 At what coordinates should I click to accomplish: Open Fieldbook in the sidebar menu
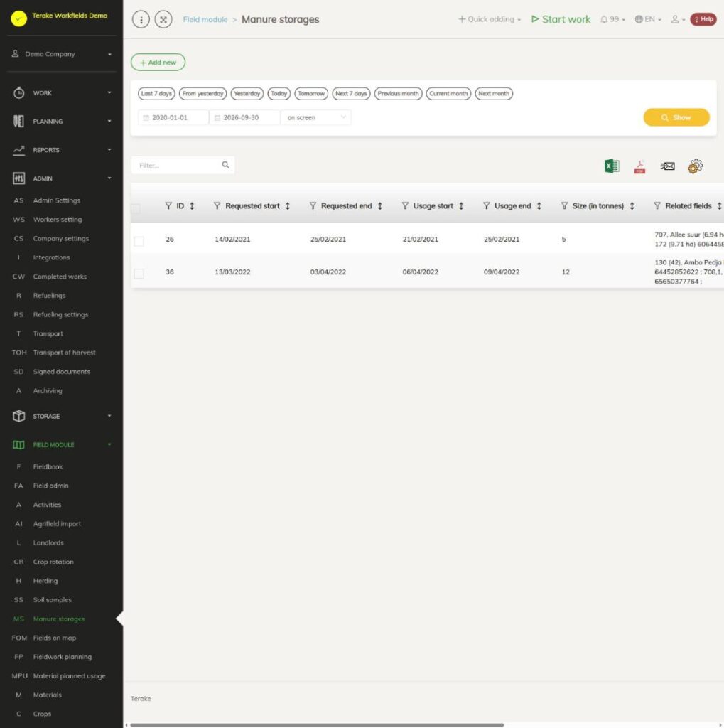[x=48, y=466]
